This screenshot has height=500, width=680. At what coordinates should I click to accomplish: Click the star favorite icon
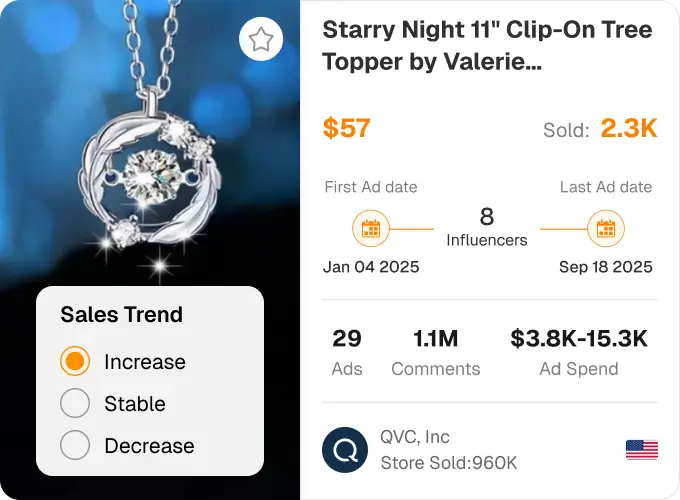pos(261,40)
